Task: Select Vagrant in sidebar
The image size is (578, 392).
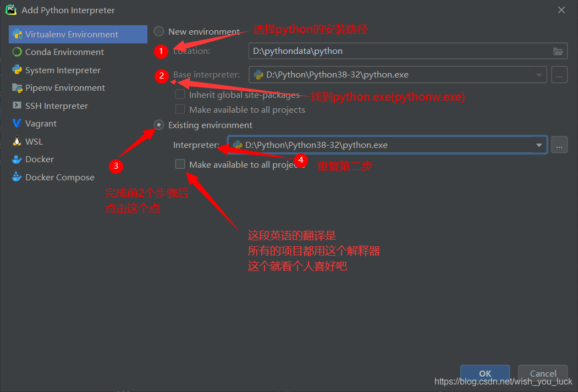Action: [78, 123]
